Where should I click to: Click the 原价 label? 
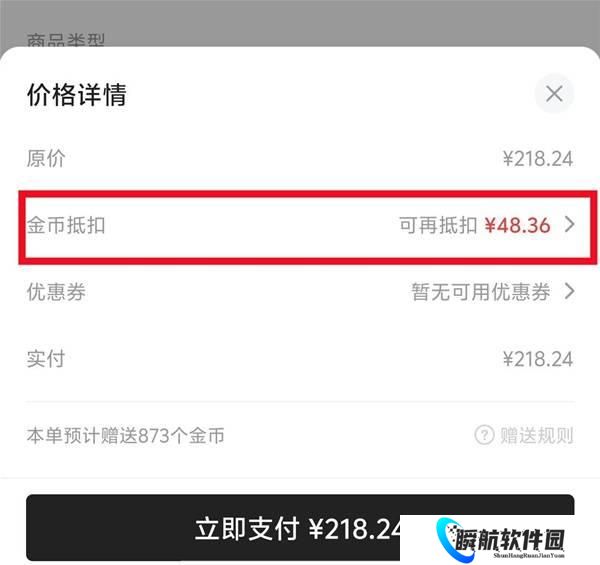(x=46, y=158)
